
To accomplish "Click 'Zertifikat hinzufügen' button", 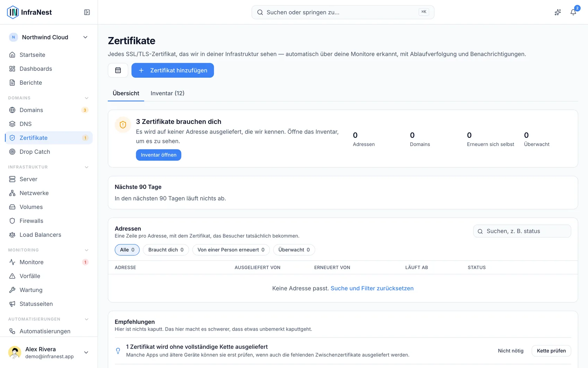I will (173, 70).
